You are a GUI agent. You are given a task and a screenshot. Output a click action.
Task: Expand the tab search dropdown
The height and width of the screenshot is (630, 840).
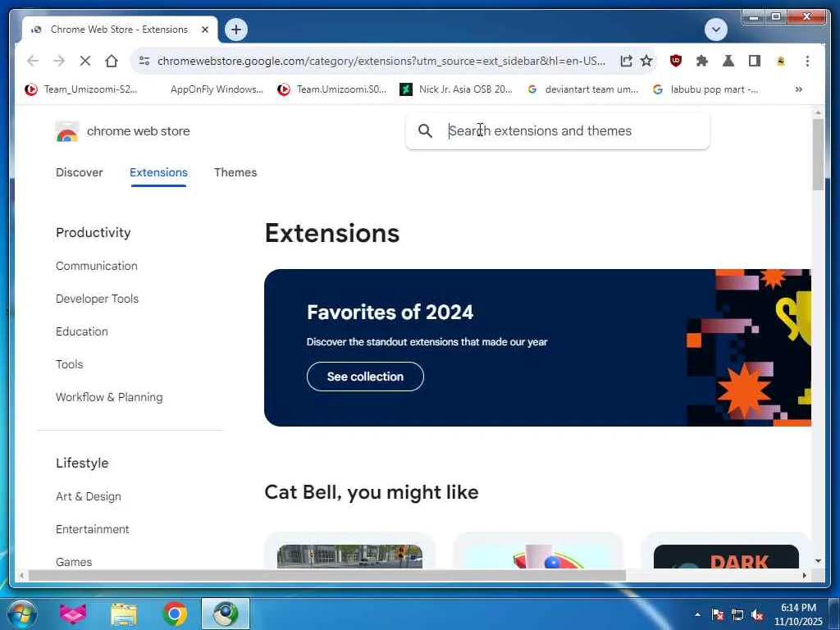715,30
